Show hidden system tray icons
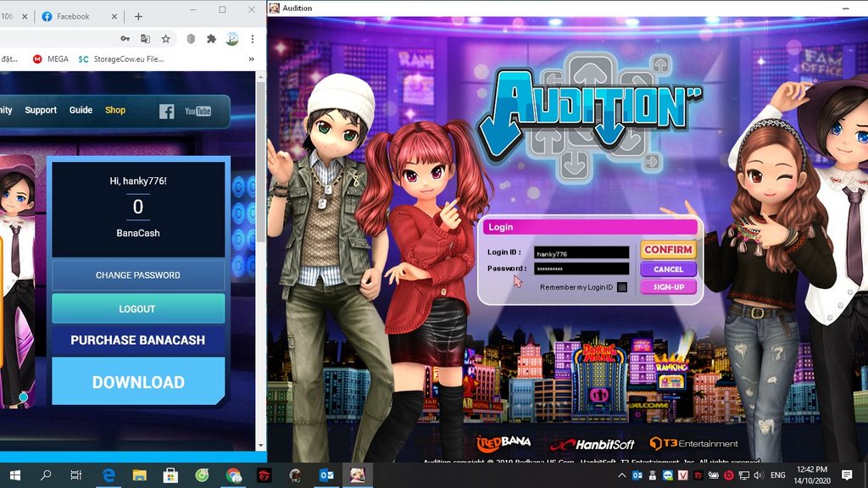Viewport: 868px width, 488px height. pos(621,474)
